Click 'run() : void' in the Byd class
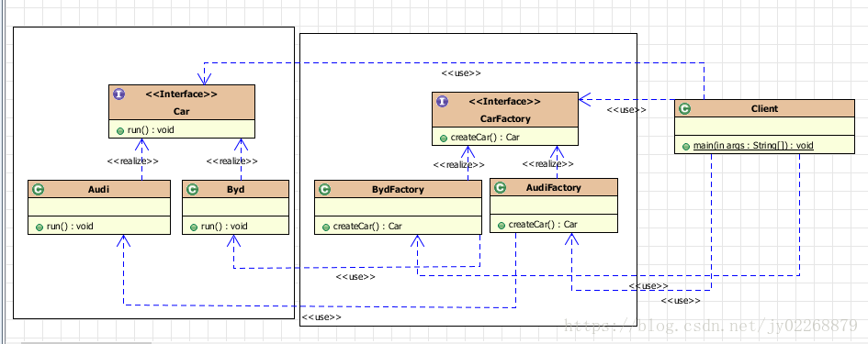Image resolution: width=868 pixels, height=344 pixels. click(224, 227)
